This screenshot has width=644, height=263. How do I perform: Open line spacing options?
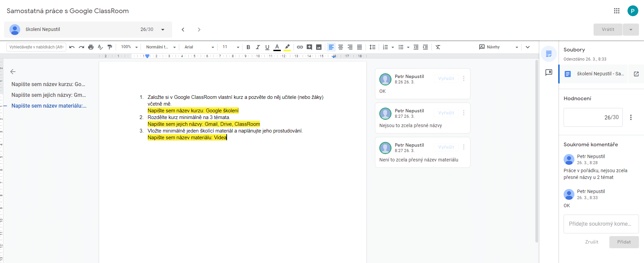372,47
